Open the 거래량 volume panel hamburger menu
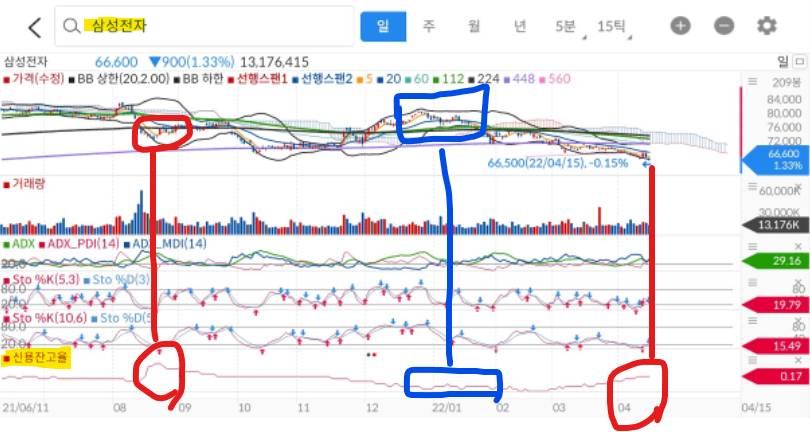This screenshot has height=432, width=810. point(753,186)
